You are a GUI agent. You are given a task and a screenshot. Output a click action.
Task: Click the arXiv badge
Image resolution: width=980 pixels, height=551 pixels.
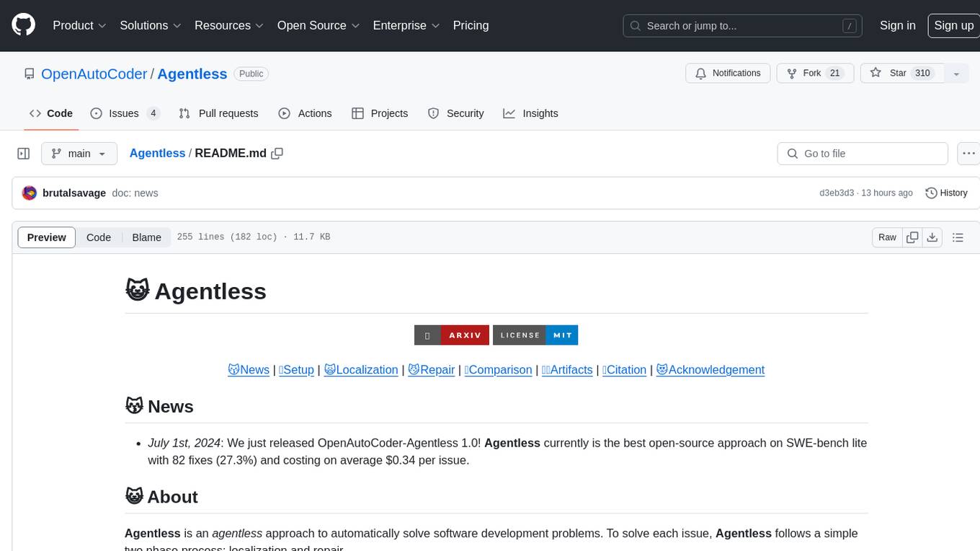(x=452, y=335)
